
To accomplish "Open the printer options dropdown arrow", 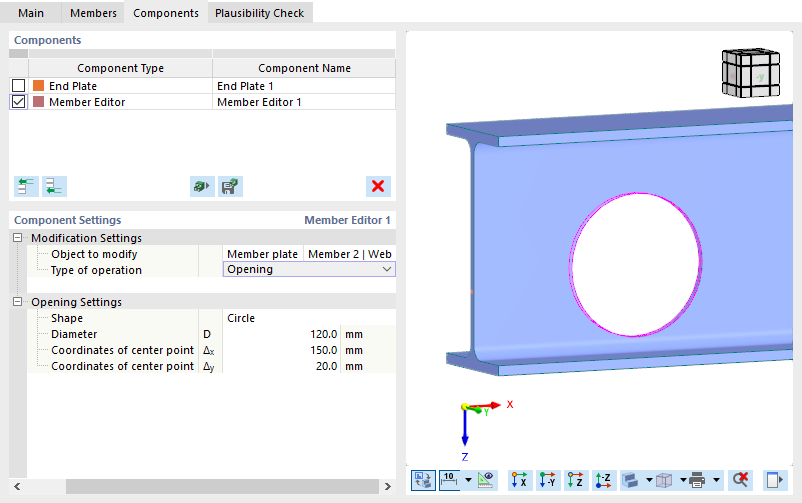I will tap(717, 480).
